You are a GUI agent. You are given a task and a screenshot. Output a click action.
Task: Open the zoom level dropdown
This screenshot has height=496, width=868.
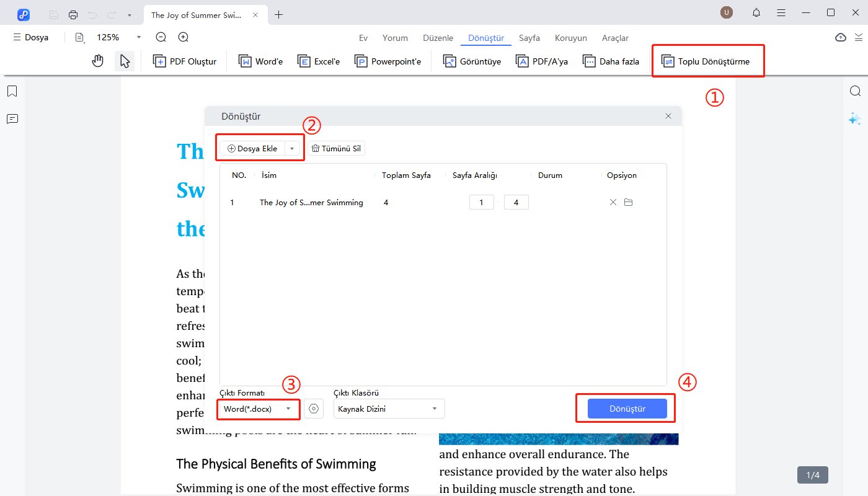[139, 37]
